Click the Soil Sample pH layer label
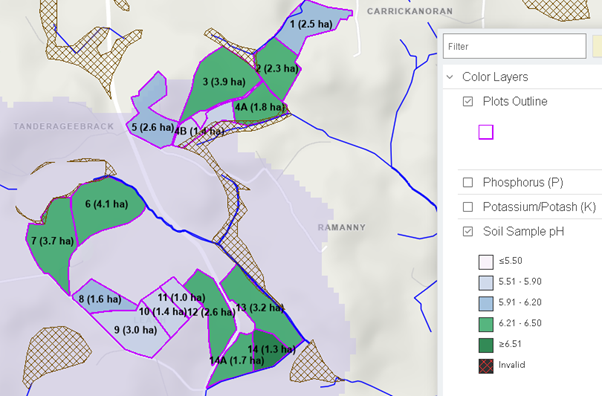The height and width of the screenshot is (396, 602). click(x=523, y=232)
